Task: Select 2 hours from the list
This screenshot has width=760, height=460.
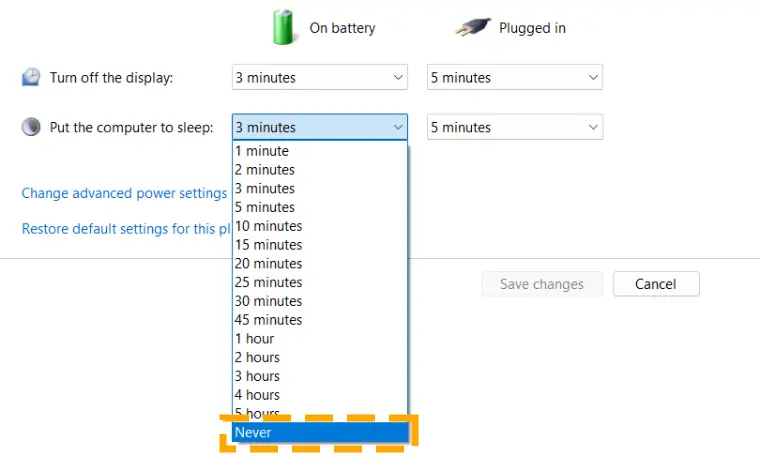Action: (x=320, y=357)
